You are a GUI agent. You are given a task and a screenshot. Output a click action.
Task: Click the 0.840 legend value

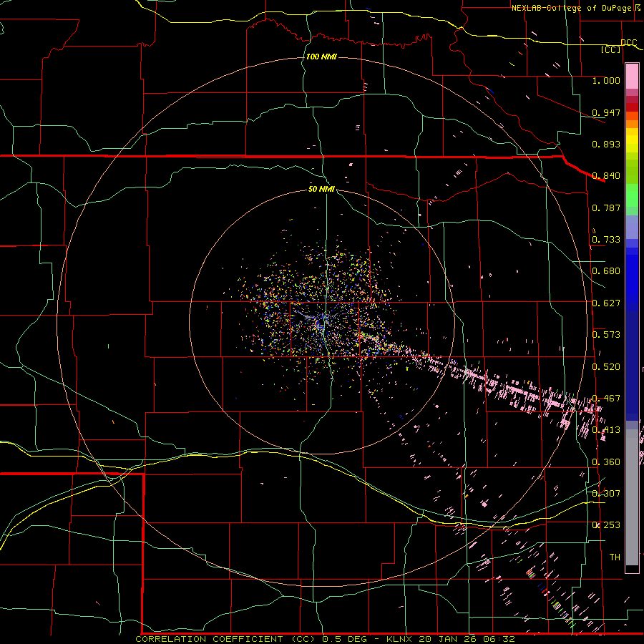point(606,176)
